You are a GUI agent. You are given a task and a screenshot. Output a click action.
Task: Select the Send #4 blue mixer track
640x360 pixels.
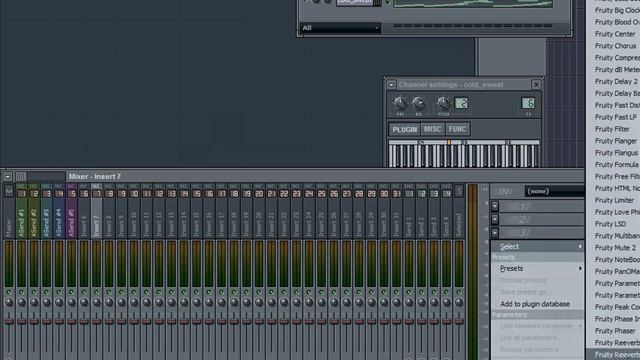(x=59, y=211)
